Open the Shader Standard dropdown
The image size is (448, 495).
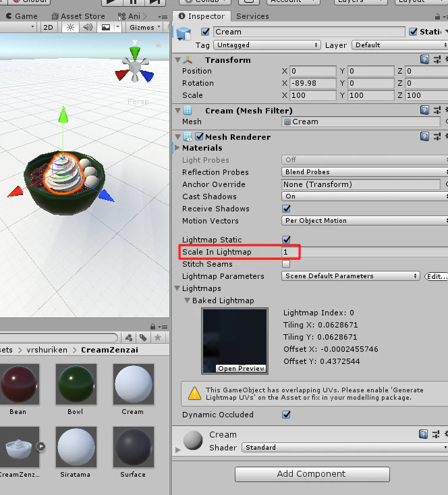(345, 448)
